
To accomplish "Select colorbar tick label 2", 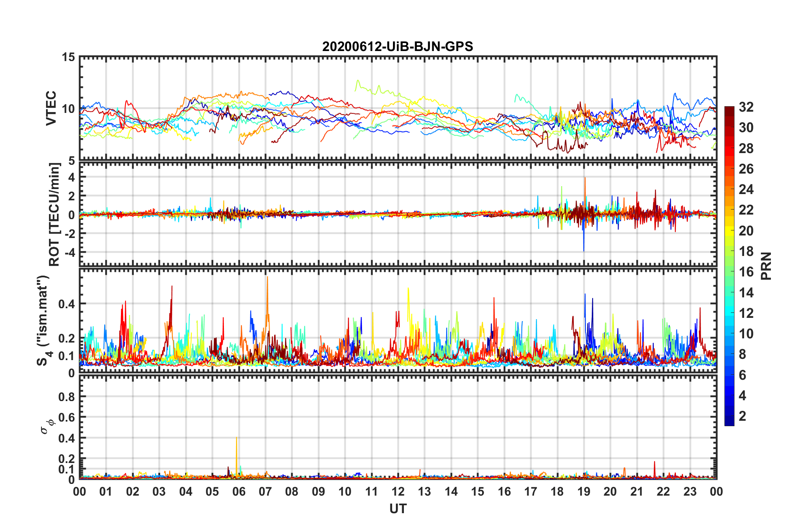I will click(x=742, y=416).
